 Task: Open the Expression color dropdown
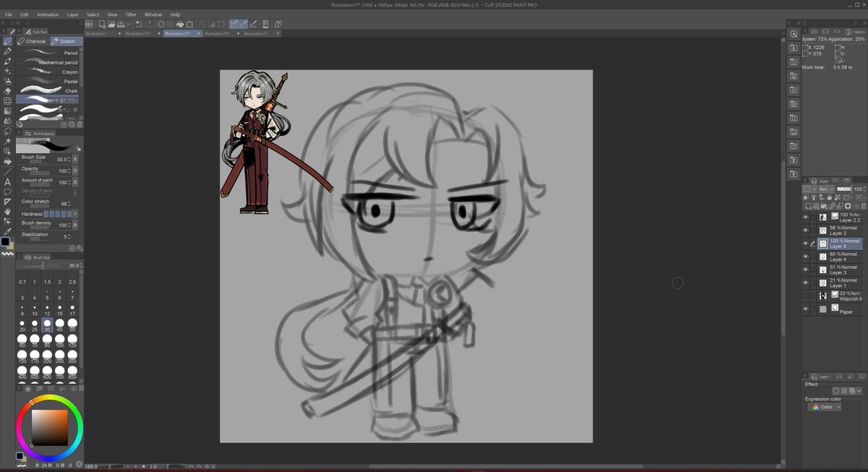coord(825,407)
